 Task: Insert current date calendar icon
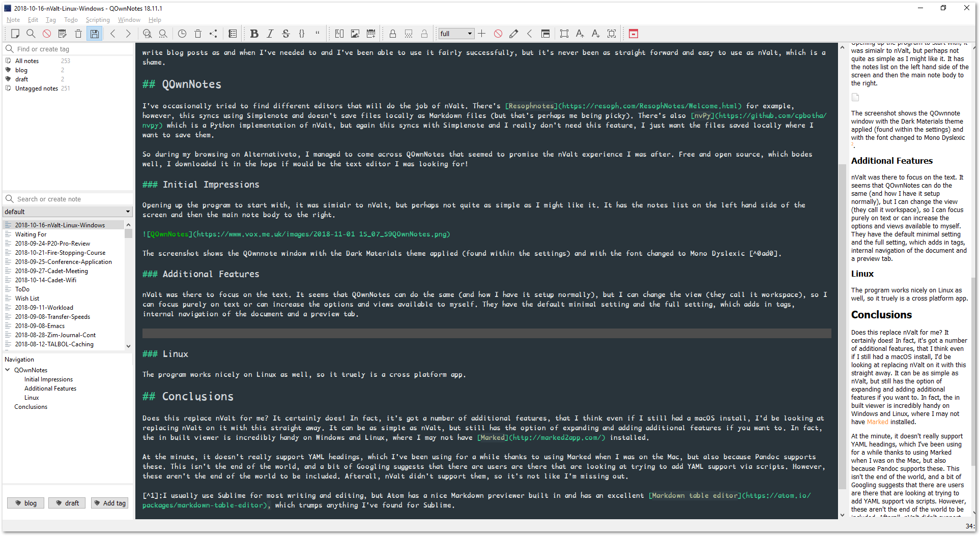[x=371, y=34]
